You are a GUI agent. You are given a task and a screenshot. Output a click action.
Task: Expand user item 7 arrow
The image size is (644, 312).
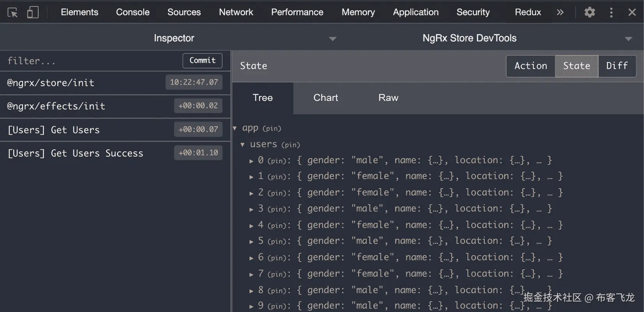(251, 275)
